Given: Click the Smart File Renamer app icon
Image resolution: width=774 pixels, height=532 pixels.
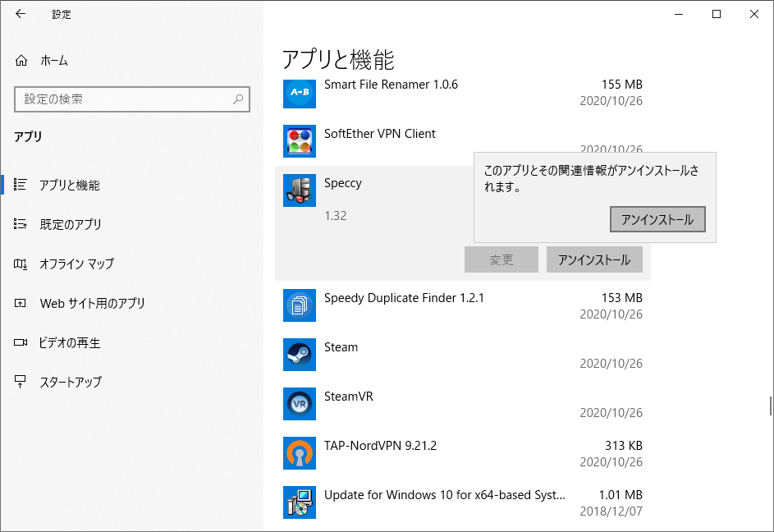Looking at the screenshot, I should coord(299,93).
